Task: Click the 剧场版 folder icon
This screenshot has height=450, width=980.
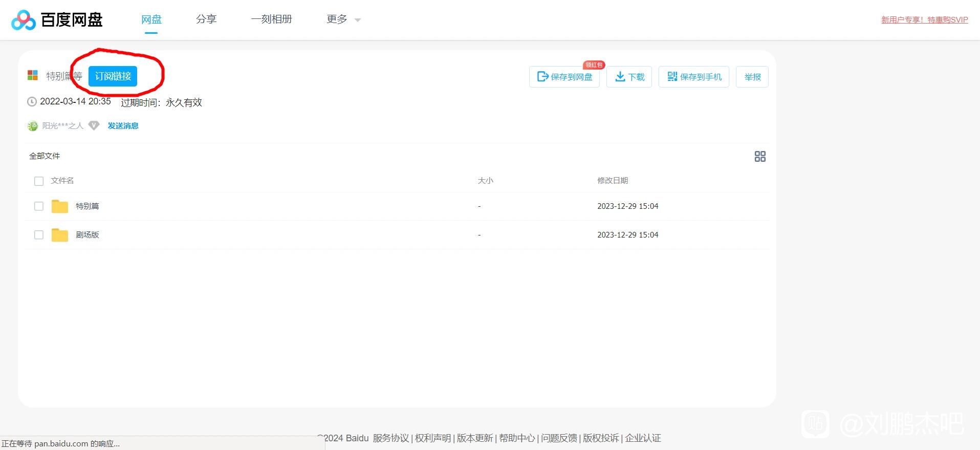Action: [x=60, y=235]
